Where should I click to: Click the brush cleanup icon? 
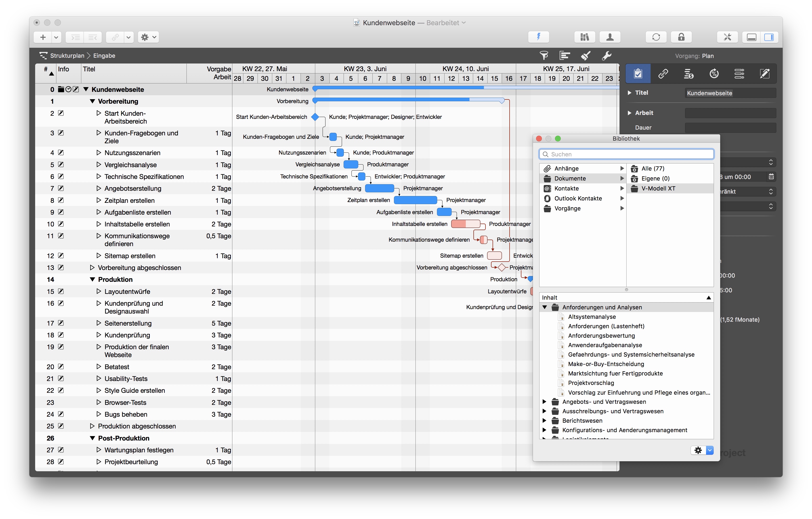click(586, 55)
